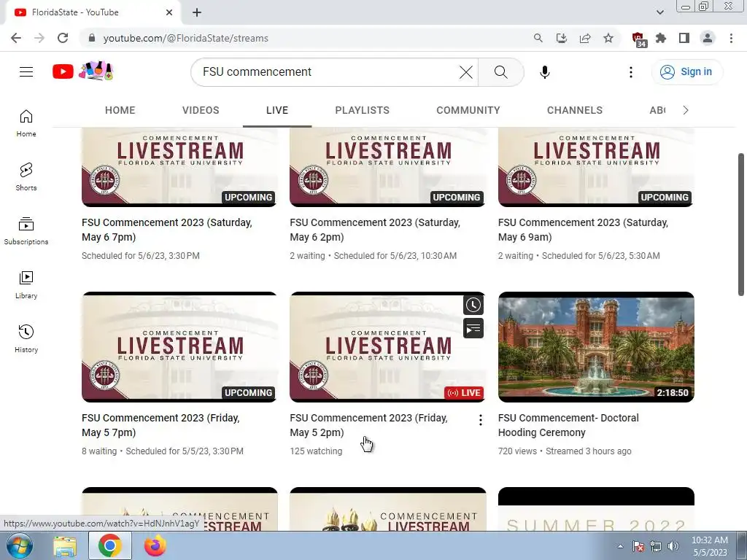747x560 pixels.
Task: Select the LIVE channel tab
Action: pyautogui.click(x=277, y=110)
